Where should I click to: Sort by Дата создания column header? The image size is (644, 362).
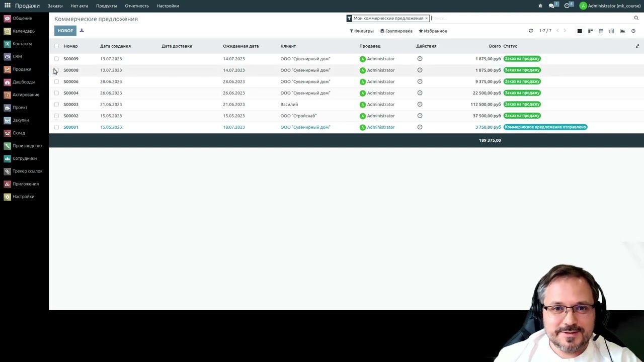(x=115, y=46)
